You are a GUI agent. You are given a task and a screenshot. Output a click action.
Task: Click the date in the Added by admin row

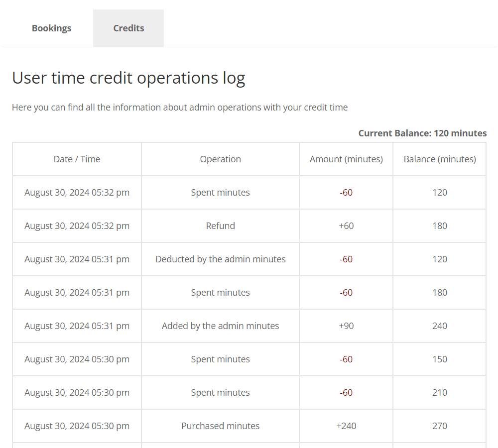click(x=77, y=326)
